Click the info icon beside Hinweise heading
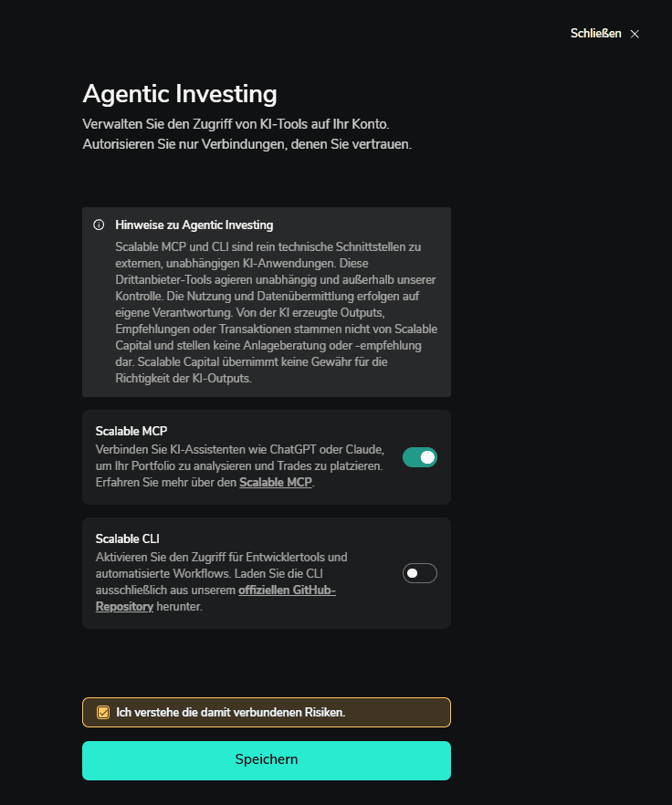The height and width of the screenshot is (805, 672). pyautogui.click(x=99, y=225)
